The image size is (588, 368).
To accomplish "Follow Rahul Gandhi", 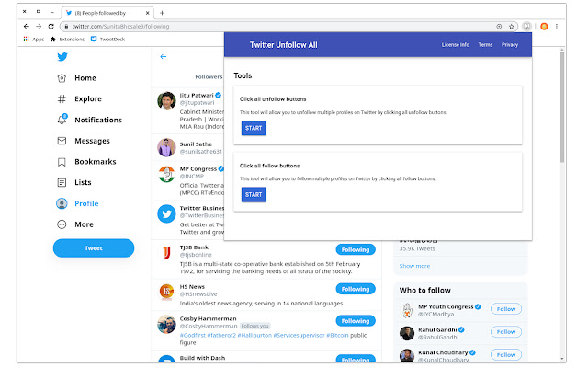I will pyautogui.click(x=506, y=332).
